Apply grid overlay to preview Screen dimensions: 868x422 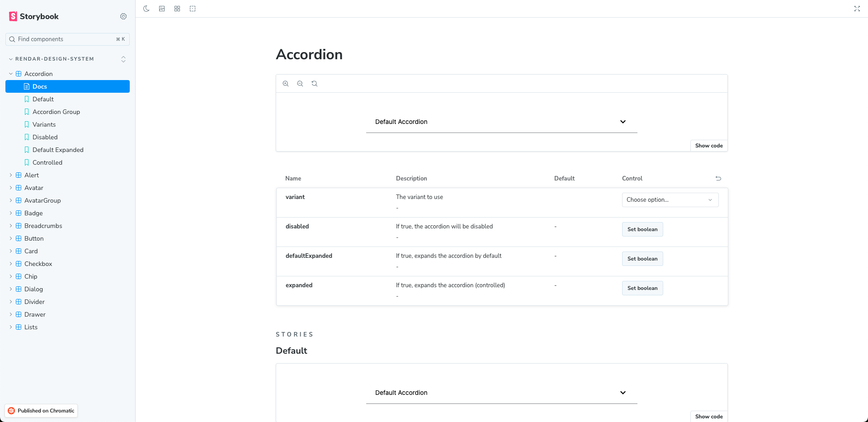pyautogui.click(x=177, y=9)
